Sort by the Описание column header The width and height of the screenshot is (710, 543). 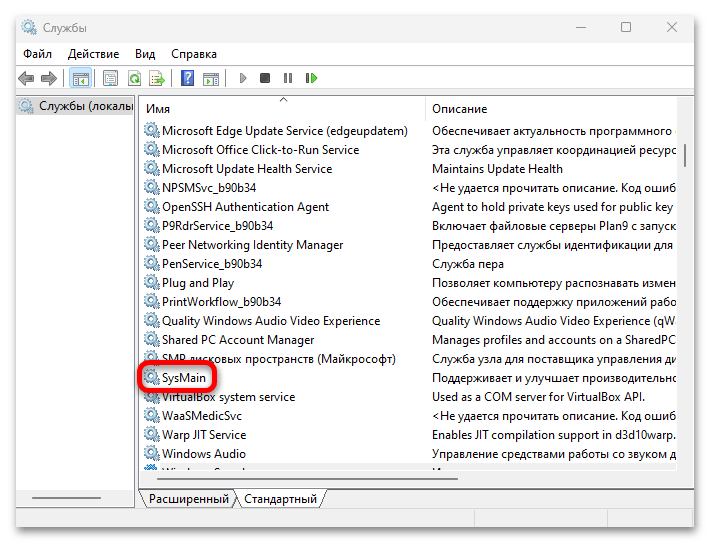[x=551, y=109]
